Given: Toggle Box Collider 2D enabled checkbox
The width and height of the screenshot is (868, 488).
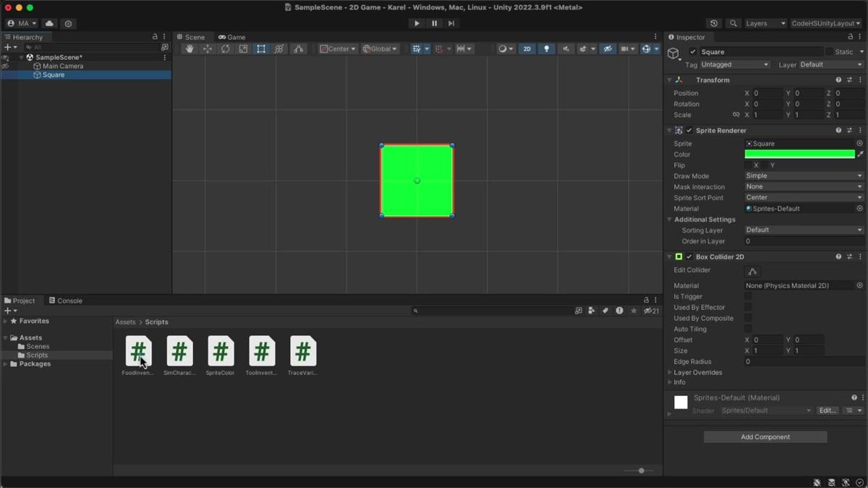Looking at the screenshot, I should (689, 256).
